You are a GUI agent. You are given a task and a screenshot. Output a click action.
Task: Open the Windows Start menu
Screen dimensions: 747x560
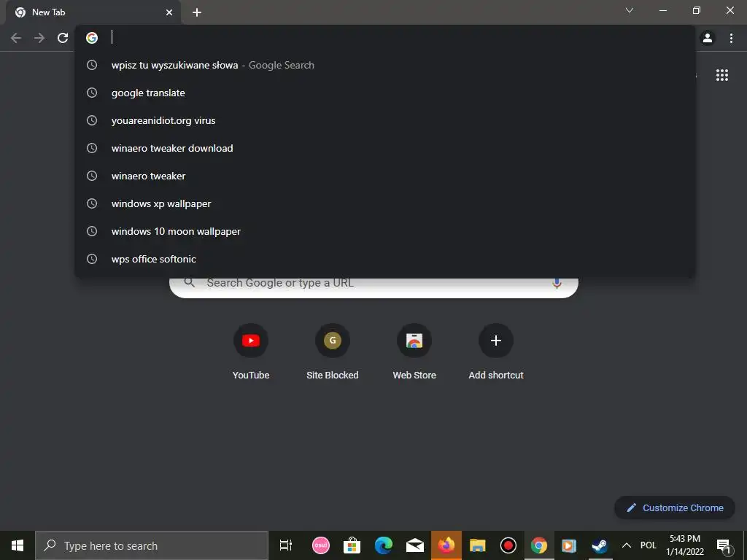click(x=18, y=545)
